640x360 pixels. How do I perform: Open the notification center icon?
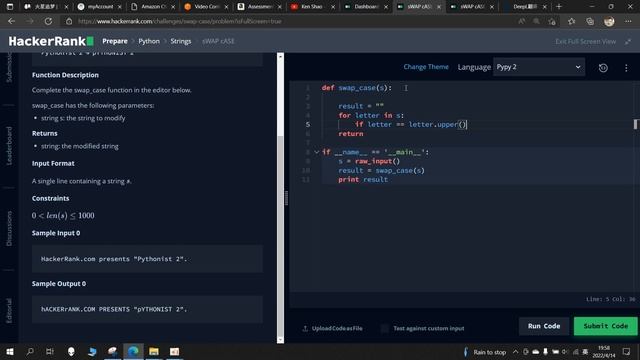coord(627,351)
